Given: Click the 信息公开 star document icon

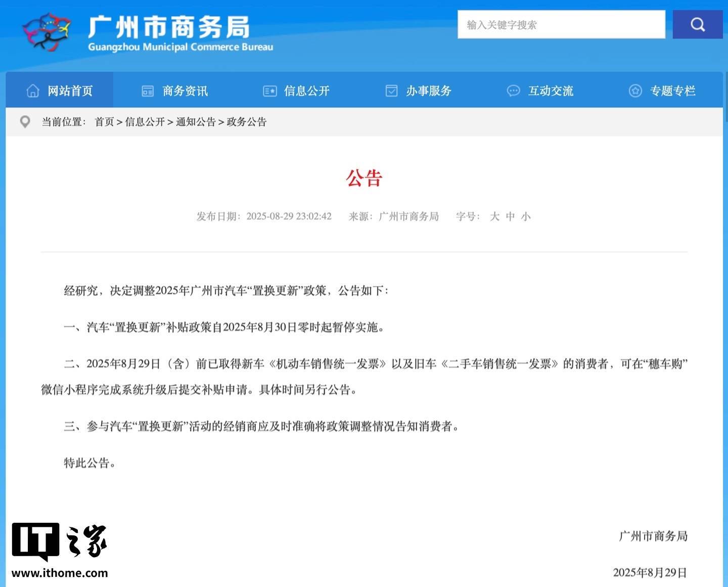Looking at the screenshot, I should point(269,91).
